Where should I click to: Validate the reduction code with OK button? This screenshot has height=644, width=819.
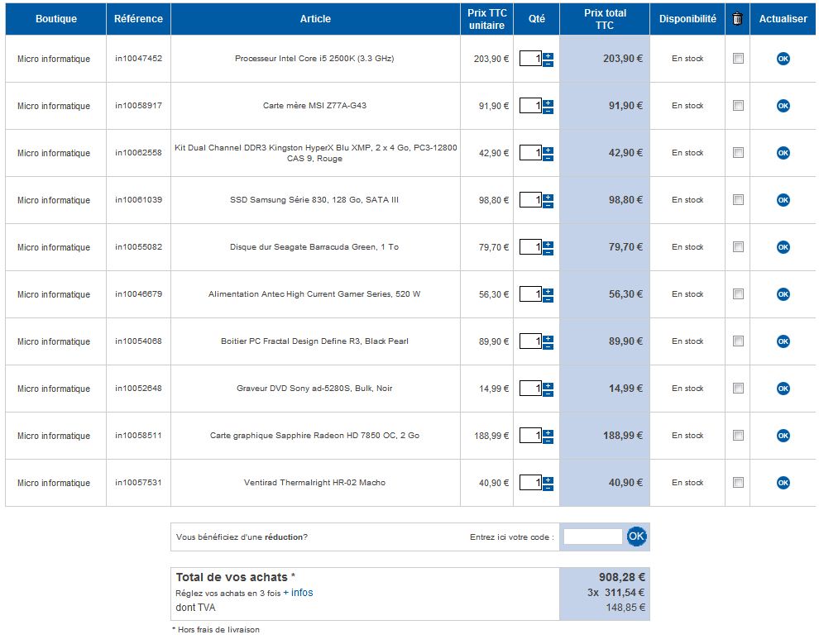[636, 536]
